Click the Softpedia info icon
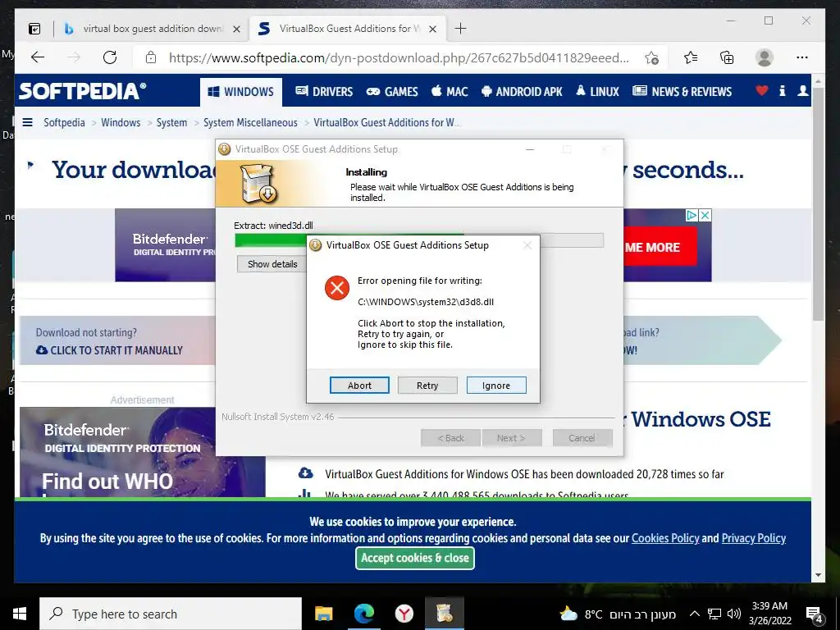Screen dimensions: 840x630 (x=782, y=91)
